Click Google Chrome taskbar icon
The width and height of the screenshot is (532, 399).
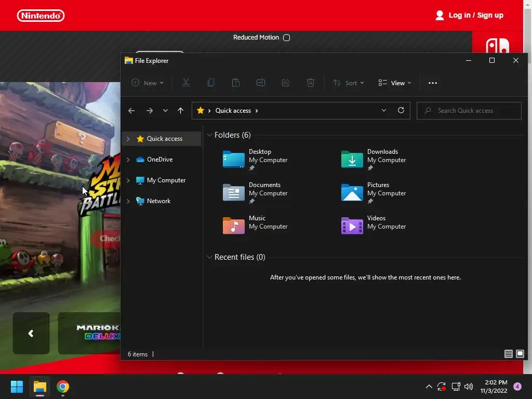click(x=63, y=387)
